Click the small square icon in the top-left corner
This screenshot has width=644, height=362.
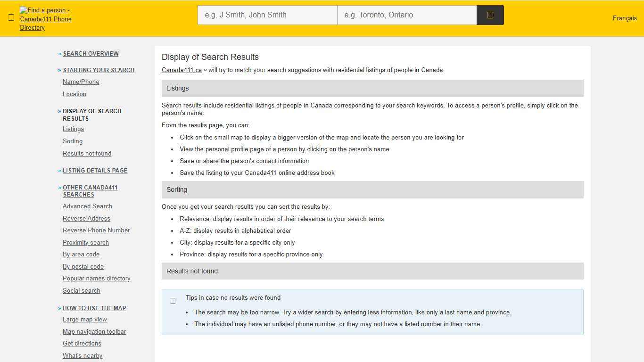pos(11,17)
